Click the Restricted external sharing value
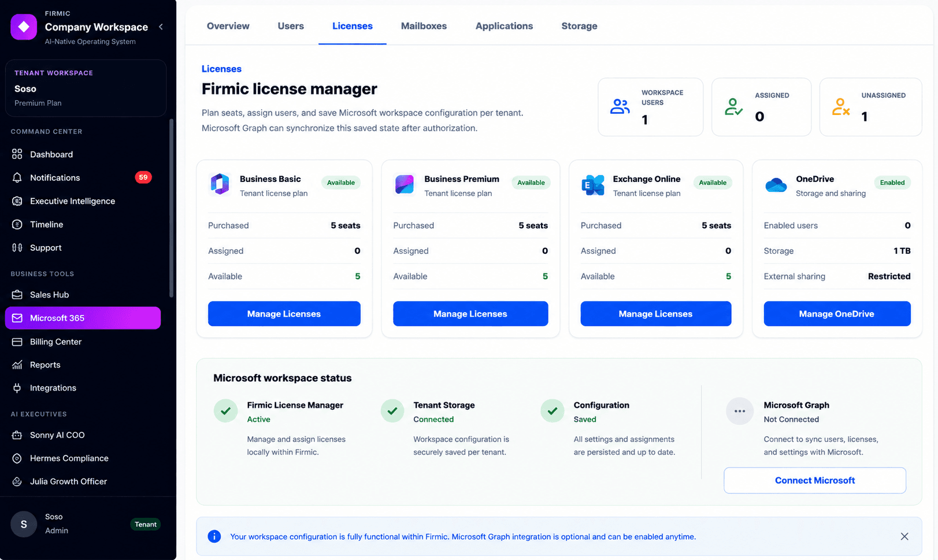This screenshot has height=560, width=938. (x=889, y=276)
